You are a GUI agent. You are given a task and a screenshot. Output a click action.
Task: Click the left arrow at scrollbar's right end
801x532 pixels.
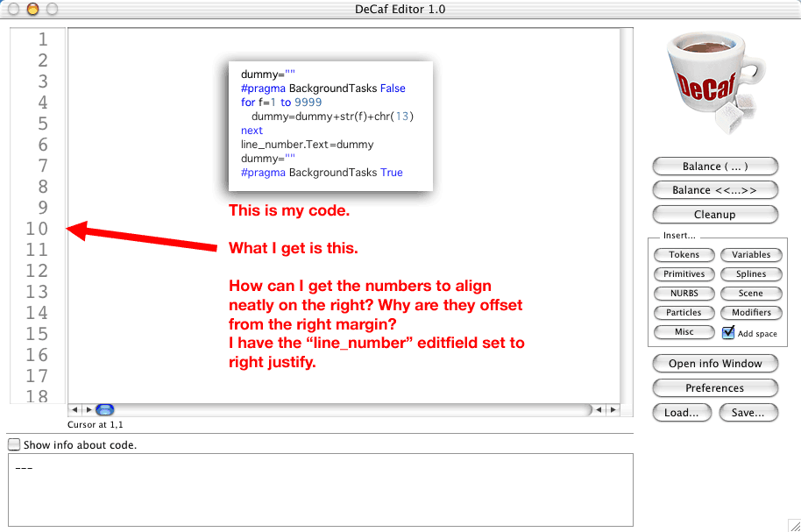(x=599, y=409)
